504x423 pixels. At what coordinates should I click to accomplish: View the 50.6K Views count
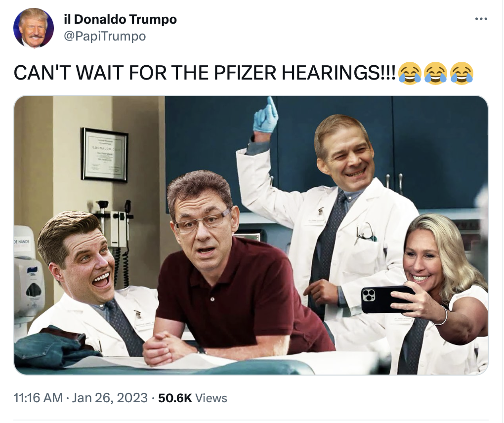point(193,398)
